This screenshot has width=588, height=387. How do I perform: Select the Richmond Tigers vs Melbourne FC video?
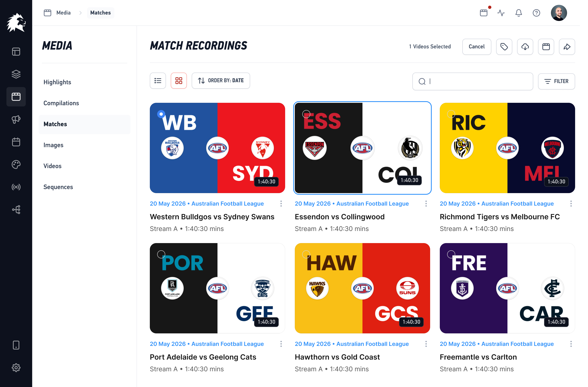451,114
